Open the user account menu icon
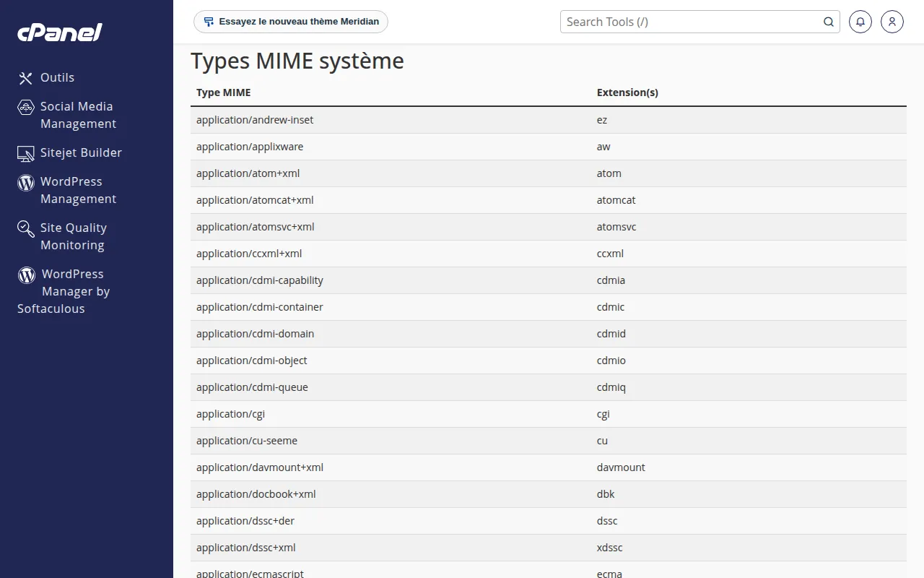This screenshot has height=578, width=924. pos(892,22)
